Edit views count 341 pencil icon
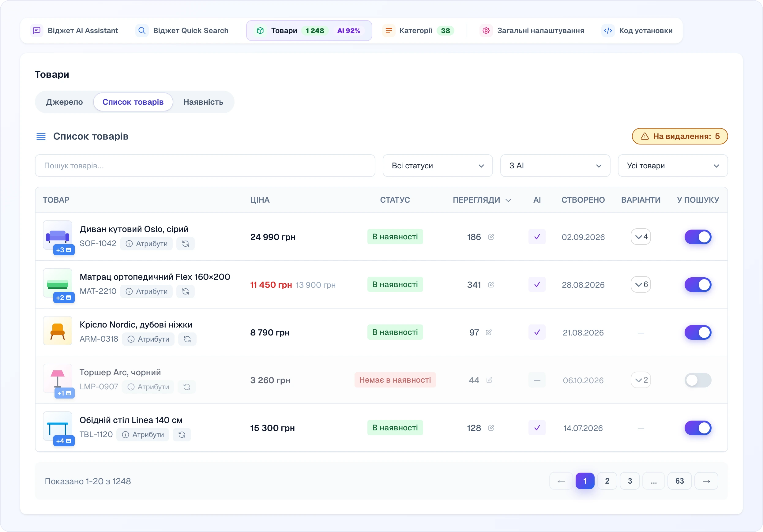The height and width of the screenshot is (532, 763). tap(491, 285)
